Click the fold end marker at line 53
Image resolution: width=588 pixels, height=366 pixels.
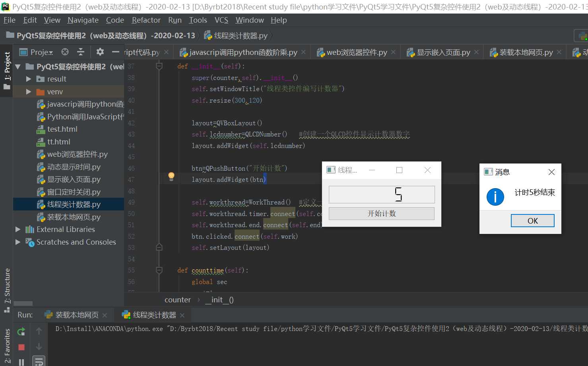[159, 247]
